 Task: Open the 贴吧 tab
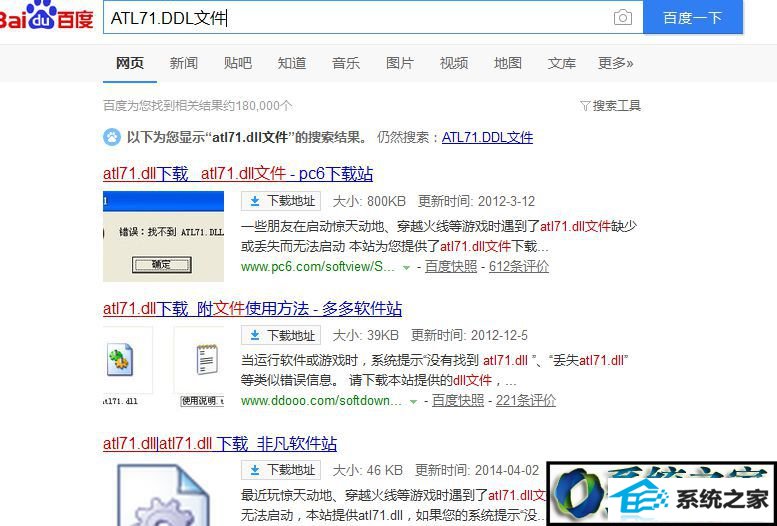(238, 63)
